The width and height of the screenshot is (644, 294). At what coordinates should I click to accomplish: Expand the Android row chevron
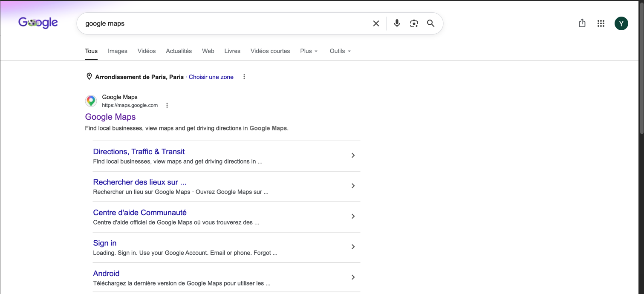pyautogui.click(x=353, y=277)
